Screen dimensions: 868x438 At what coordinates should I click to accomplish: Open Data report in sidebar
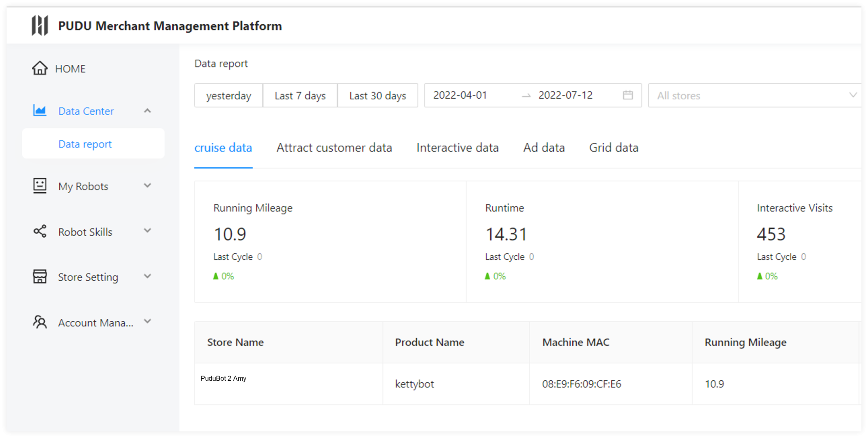coord(85,144)
